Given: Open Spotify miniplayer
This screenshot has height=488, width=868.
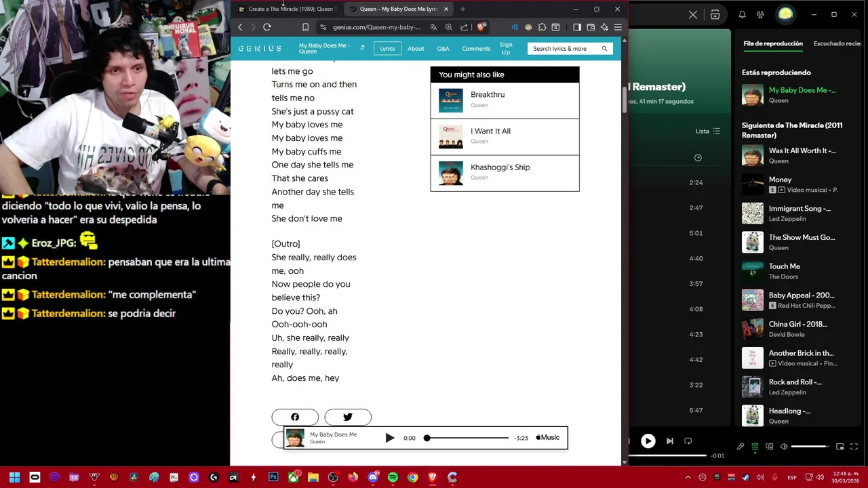Looking at the screenshot, I should (840, 447).
